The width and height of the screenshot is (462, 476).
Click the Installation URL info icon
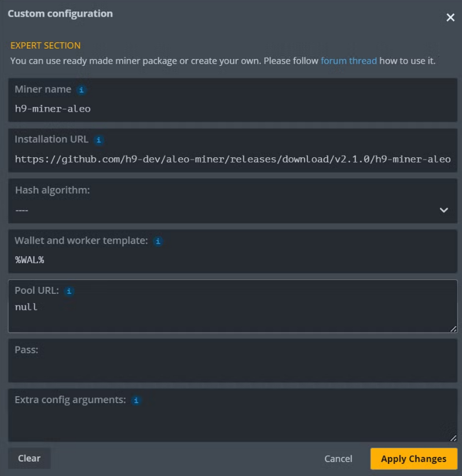point(99,140)
